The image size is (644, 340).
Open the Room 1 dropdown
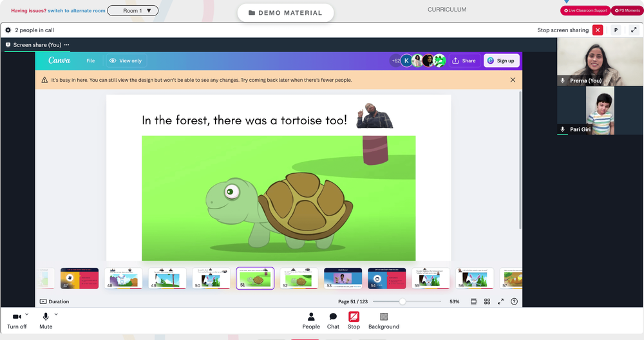(133, 11)
